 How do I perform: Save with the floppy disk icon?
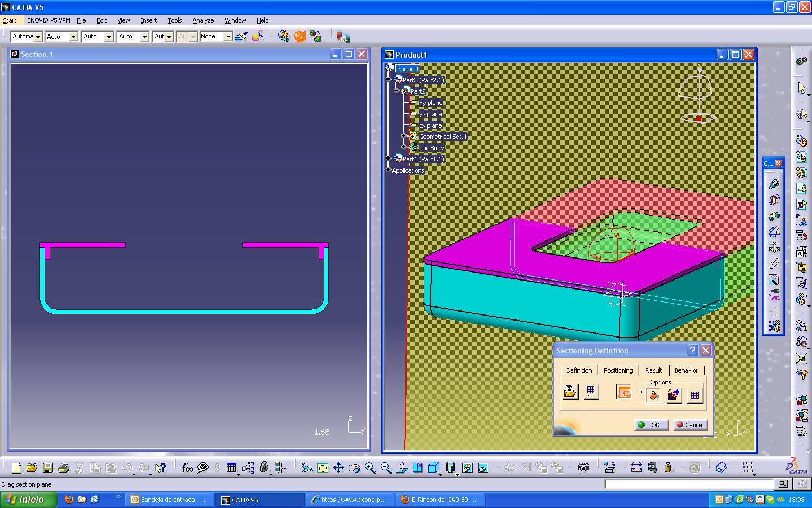[x=48, y=468]
